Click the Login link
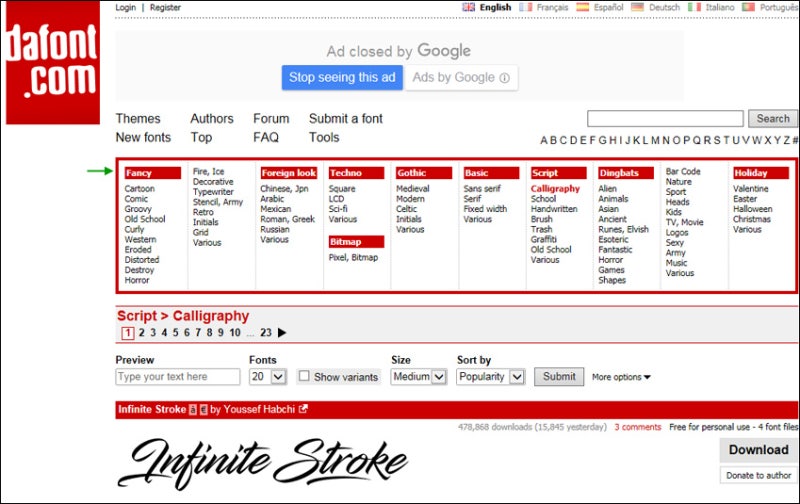The image size is (800, 504). click(x=126, y=7)
